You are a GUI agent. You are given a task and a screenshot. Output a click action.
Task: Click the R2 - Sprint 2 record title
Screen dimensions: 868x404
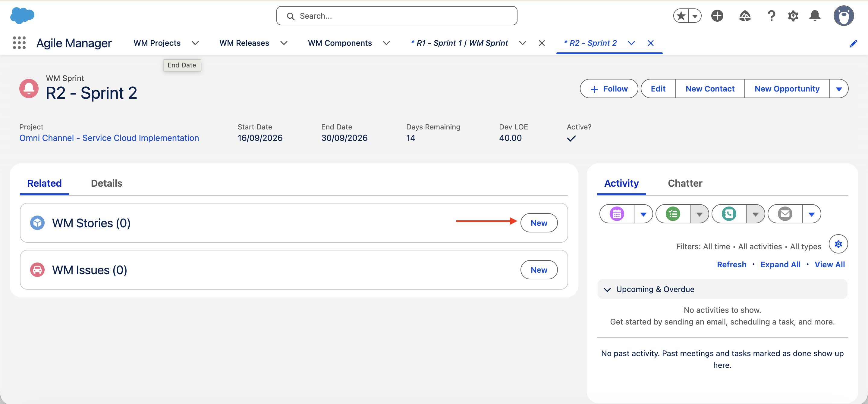pyautogui.click(x=91, y=93)
